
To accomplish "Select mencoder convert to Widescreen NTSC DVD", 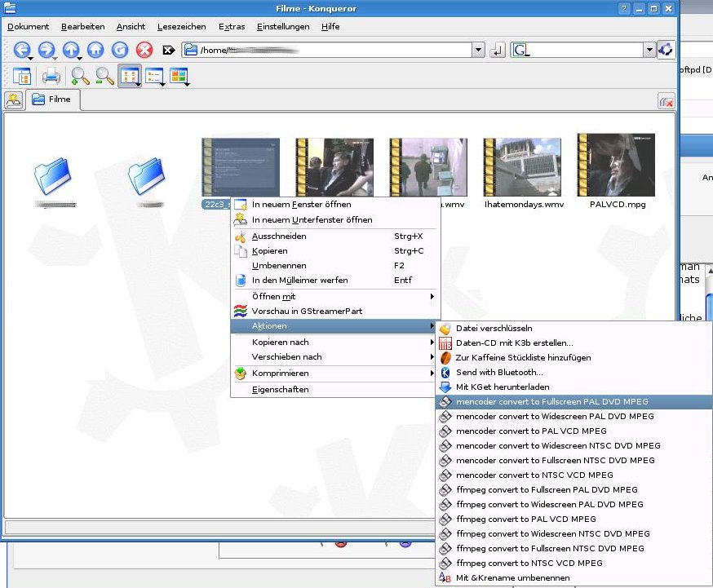I will pyautogui.click(x=573, y=446).
